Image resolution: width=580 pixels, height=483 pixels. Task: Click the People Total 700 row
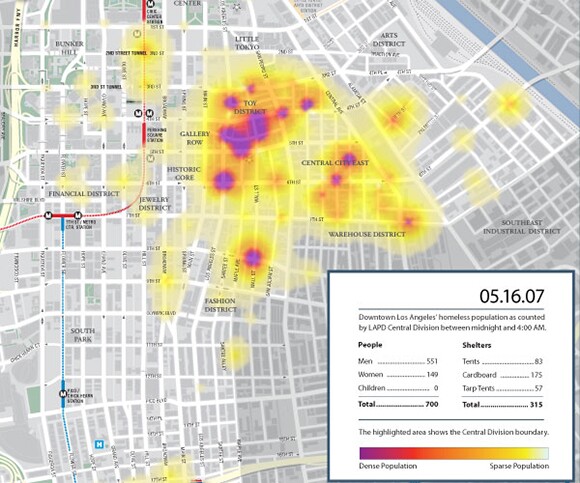tap(398, 404)
